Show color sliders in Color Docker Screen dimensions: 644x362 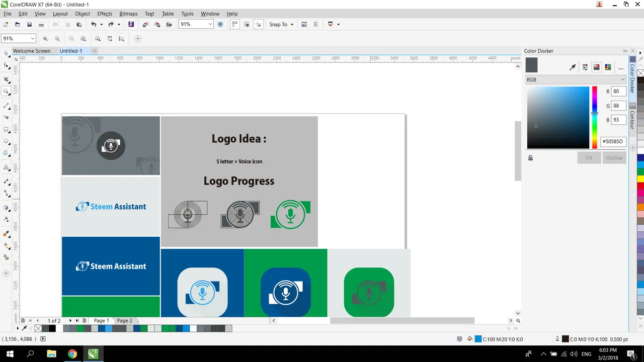click(x=585, y=67)
